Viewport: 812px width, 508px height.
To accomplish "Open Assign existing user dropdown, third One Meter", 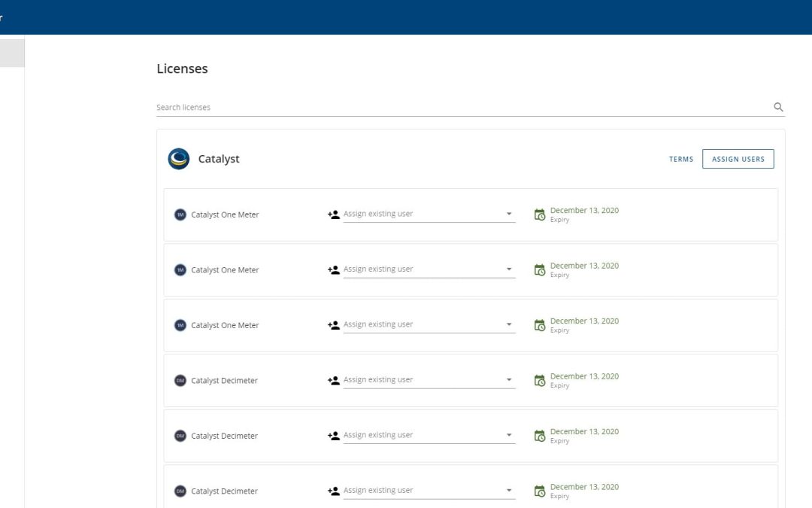I will [x=429, y=324].
